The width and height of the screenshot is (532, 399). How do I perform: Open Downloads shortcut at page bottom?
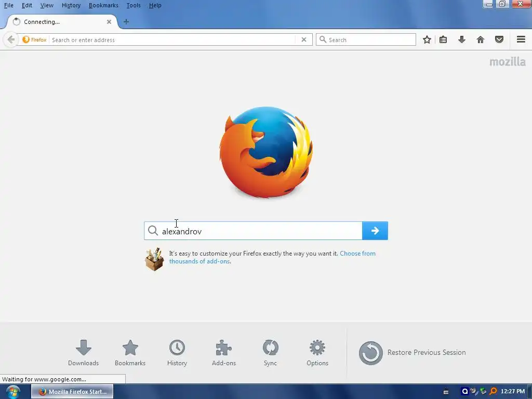[84, 353]
